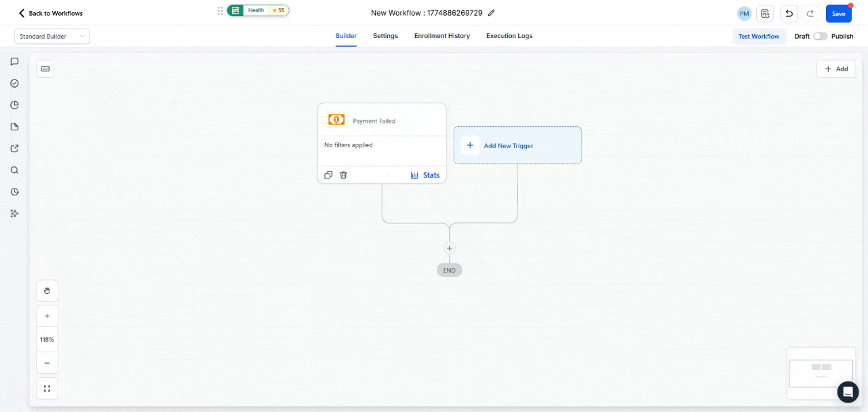Open the Enrollment History tab
Screen dimensions: 868x412
pos(442,36)
